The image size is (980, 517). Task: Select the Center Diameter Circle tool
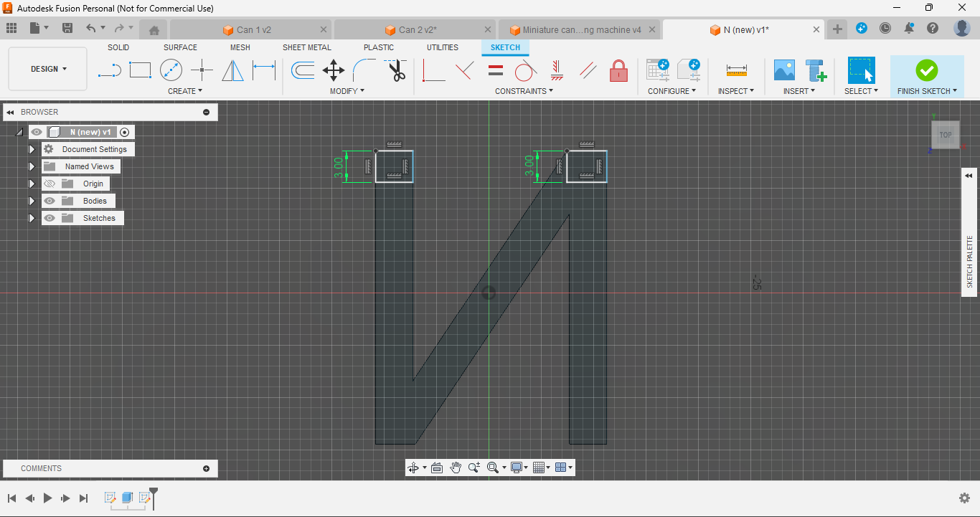[x=171, y=70]
